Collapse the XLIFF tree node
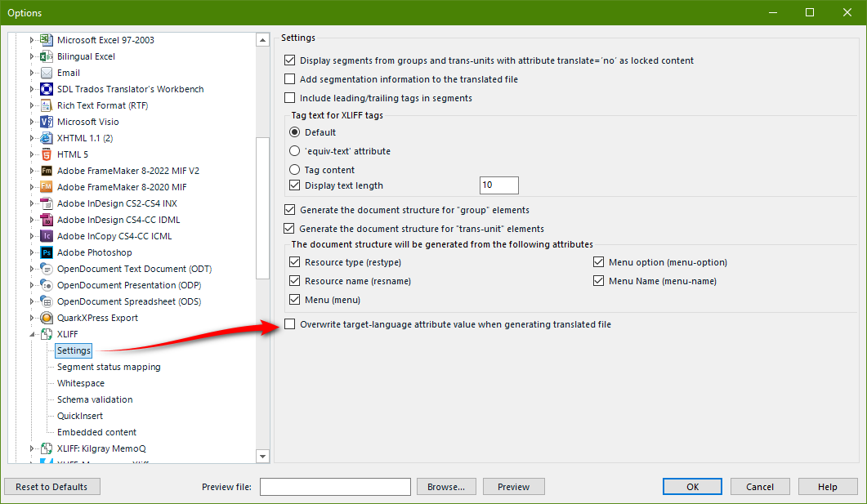 32,334
